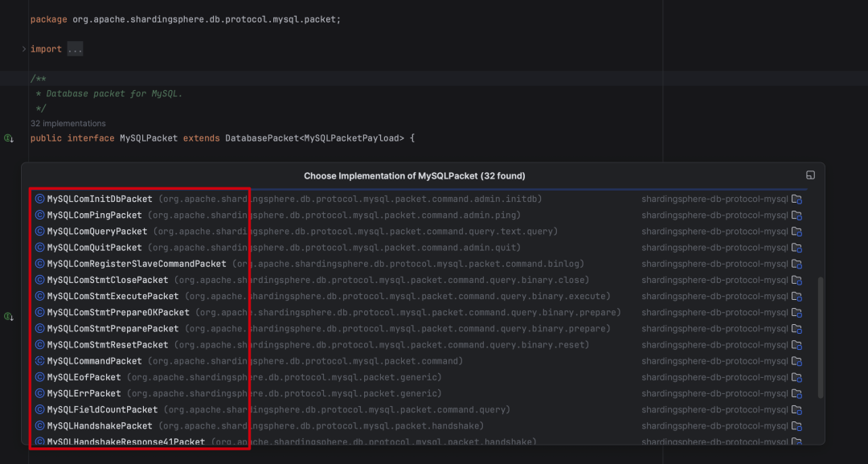Screen dimensions: 868x464
Task: Click class icon beside MySQLEofPacket
Action: (x=40, y=377)
